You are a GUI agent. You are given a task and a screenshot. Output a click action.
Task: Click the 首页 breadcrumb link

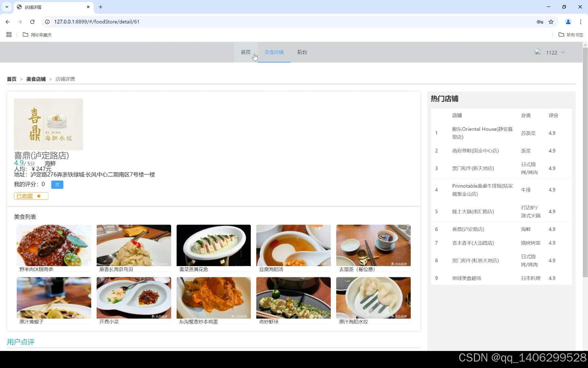click(12, 79)
